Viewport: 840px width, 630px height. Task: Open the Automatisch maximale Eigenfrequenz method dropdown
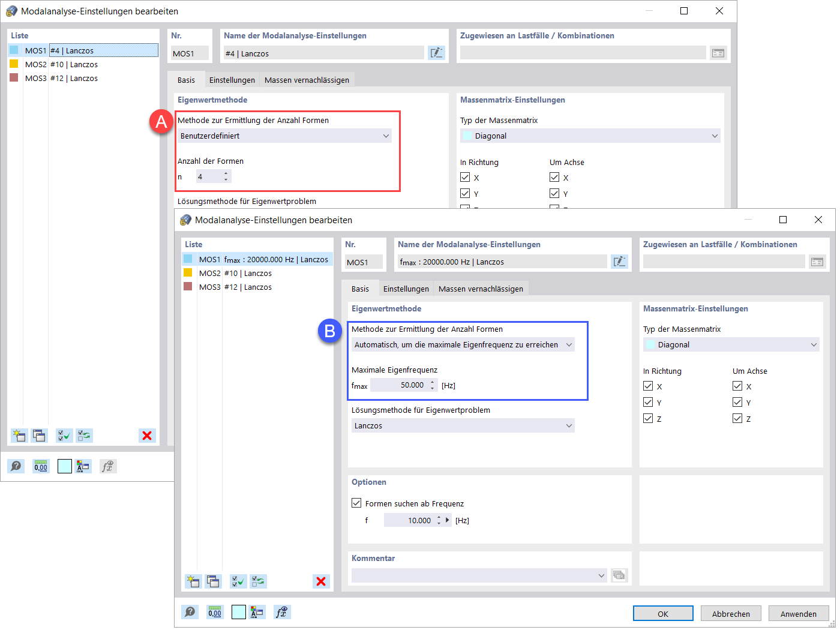coord(463,344)
